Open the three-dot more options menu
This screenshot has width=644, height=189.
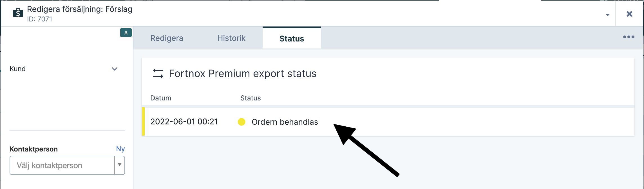coord(629,37)
